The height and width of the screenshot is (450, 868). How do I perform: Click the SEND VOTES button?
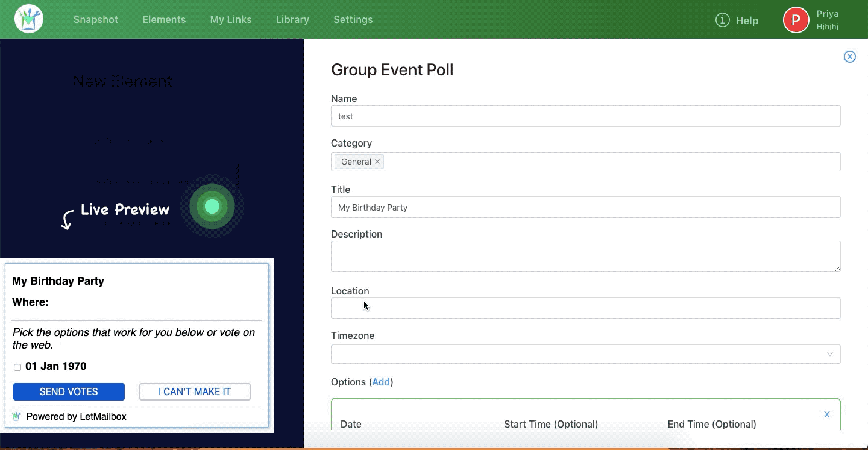pyautogui.click(x=69, y=391)
